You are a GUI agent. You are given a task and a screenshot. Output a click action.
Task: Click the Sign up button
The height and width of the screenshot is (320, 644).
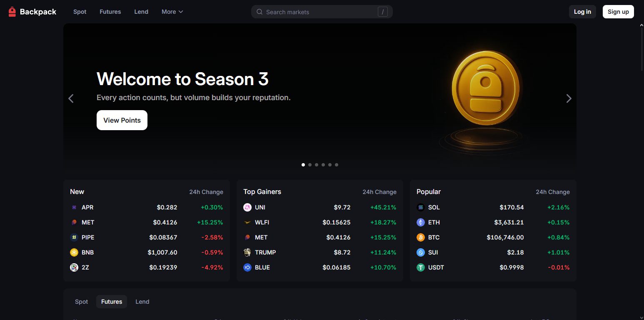click(x=618, y=12)
